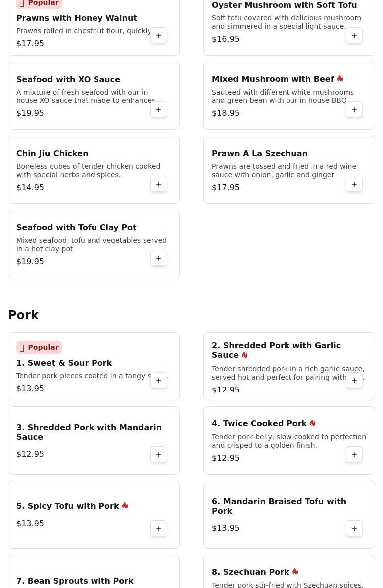Viewport: 383px width, 588px height.
Task: Add Chin Jiu Chicken to cart
Action: pyautogui.click(x=159, y=184)
